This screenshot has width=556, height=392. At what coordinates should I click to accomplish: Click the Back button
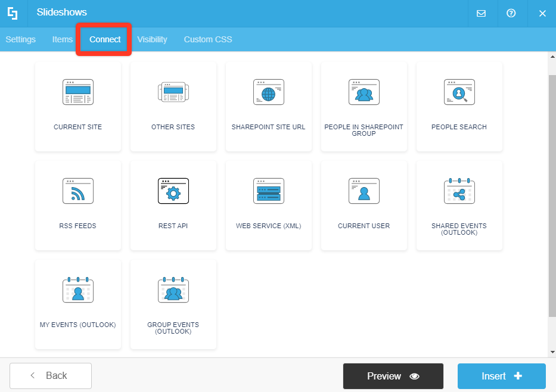point(51,376)
